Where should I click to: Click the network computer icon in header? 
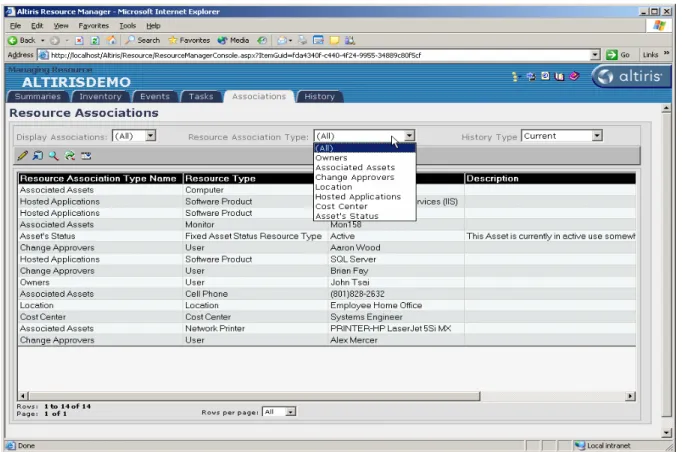coord(531,77)
